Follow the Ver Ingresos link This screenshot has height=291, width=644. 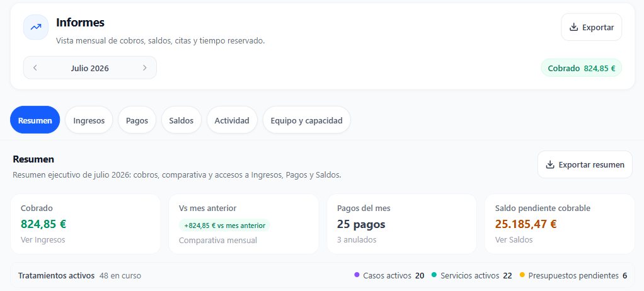point(43,240)
